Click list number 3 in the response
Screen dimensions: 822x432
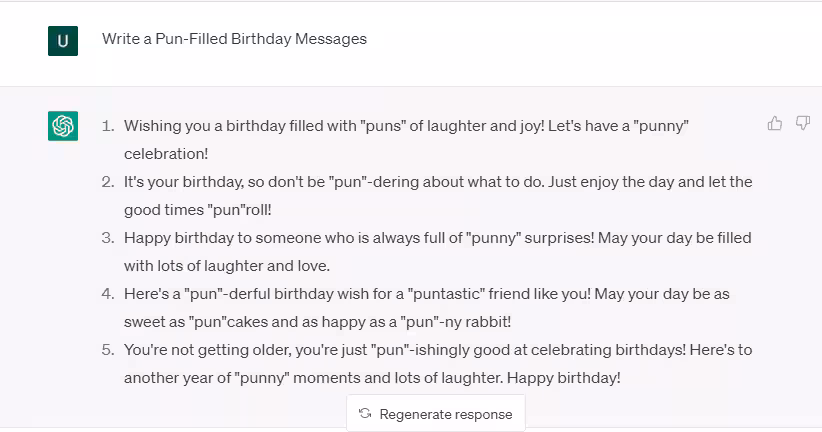click(108, 239)
